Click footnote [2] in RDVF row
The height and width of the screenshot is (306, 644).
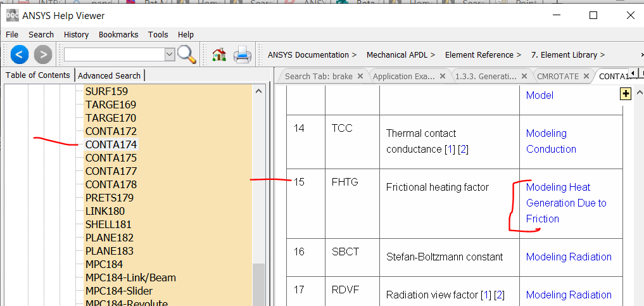499,295
